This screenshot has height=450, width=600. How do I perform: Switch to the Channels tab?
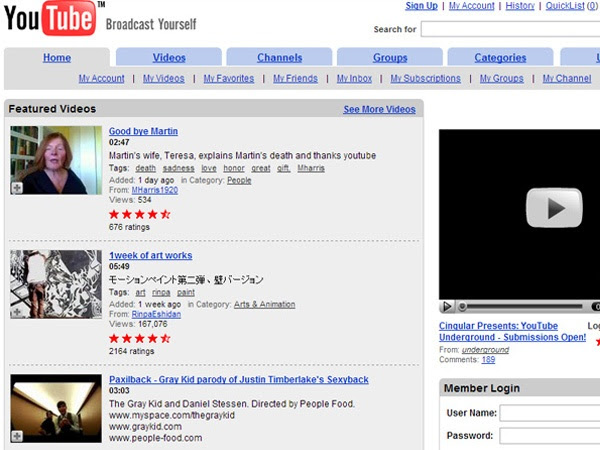pyautogui.click(x=280, y=58)
